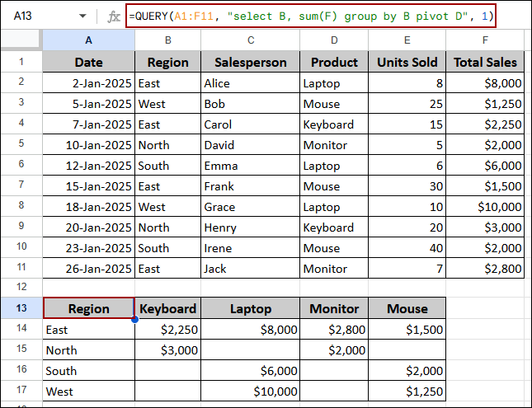Select row 17 header
This screenshot has width=532, height=408.
click(x=21, y=390)
